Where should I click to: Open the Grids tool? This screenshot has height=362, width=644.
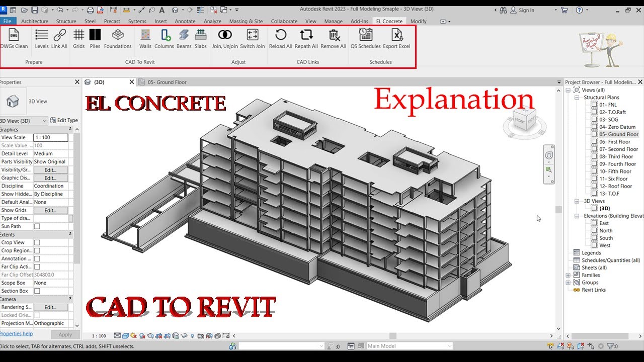pos(79,39)
